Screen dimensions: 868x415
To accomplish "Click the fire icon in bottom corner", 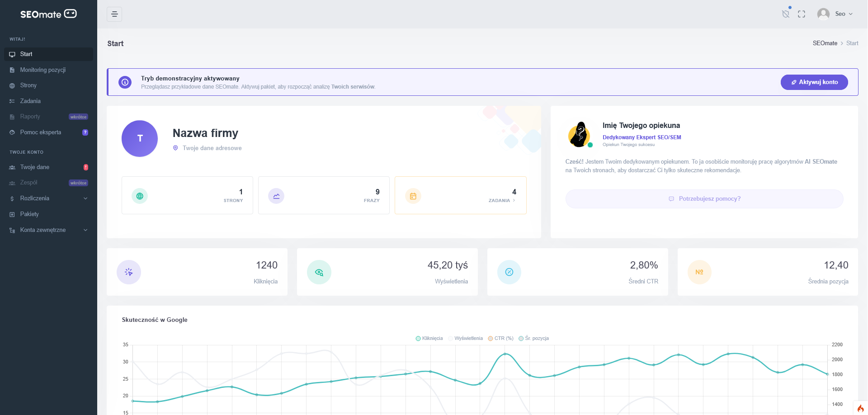I will coord(860,408).
